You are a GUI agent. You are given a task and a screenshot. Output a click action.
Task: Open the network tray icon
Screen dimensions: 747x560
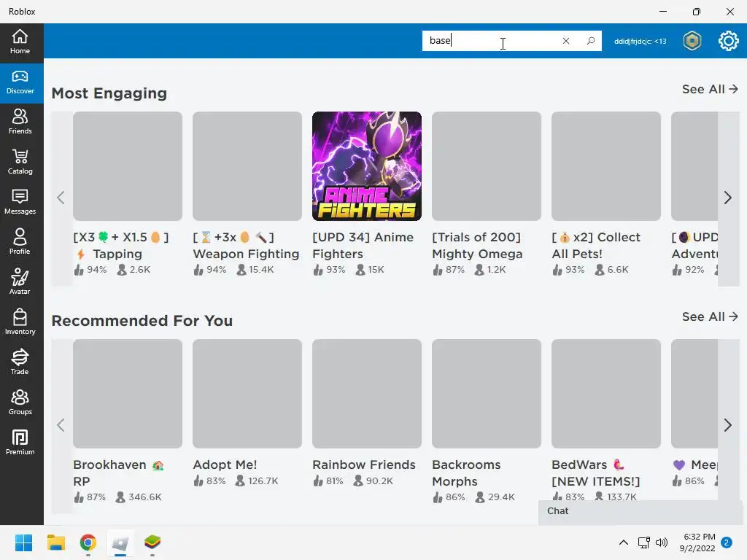[643, 542]
